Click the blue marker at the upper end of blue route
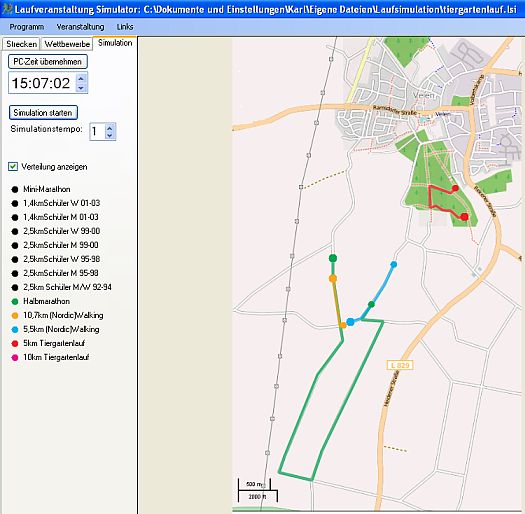The image size is (525, 514). click(394, 264)
